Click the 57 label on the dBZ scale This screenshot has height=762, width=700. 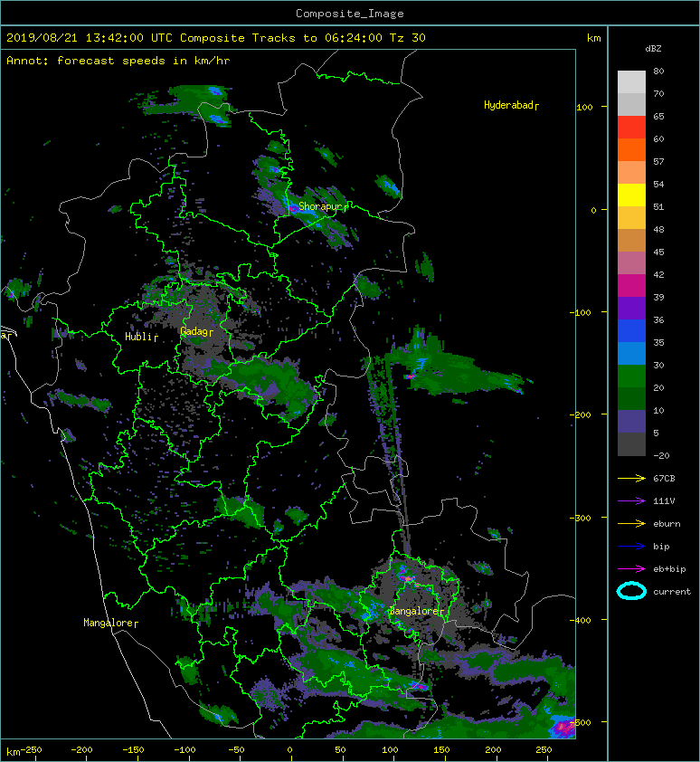tap(658, 161)
